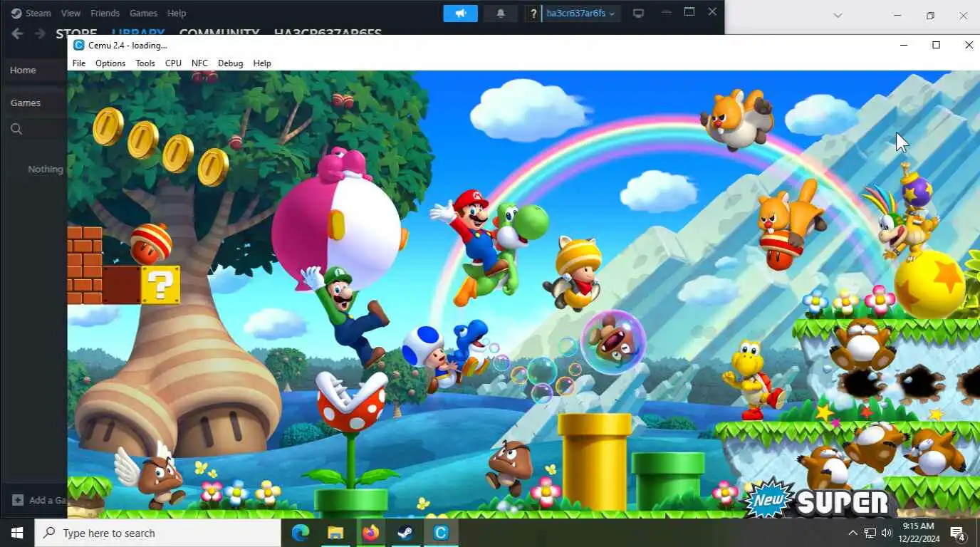
Task: Open the CPU menu in Cemu
Action: tap(173, 63)
